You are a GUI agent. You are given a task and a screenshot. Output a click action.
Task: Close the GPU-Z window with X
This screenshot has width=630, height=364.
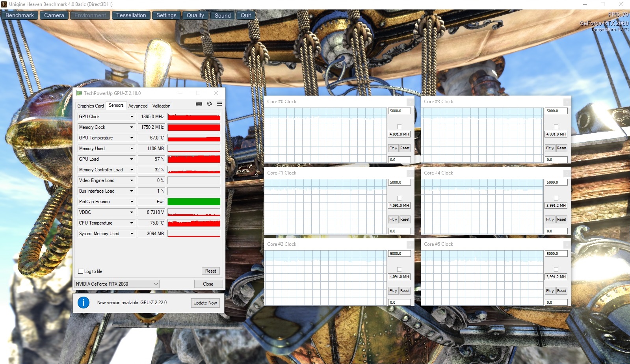click(x=216, y=93)
